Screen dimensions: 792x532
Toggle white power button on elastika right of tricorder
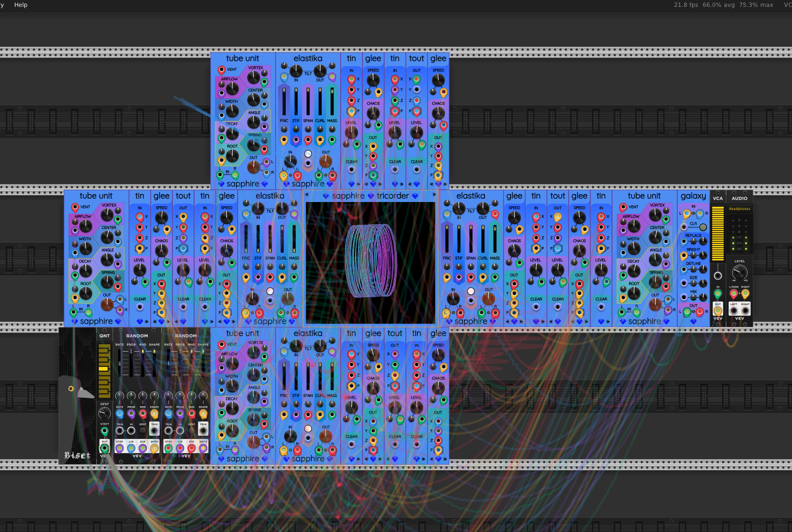tap(471, 291)
